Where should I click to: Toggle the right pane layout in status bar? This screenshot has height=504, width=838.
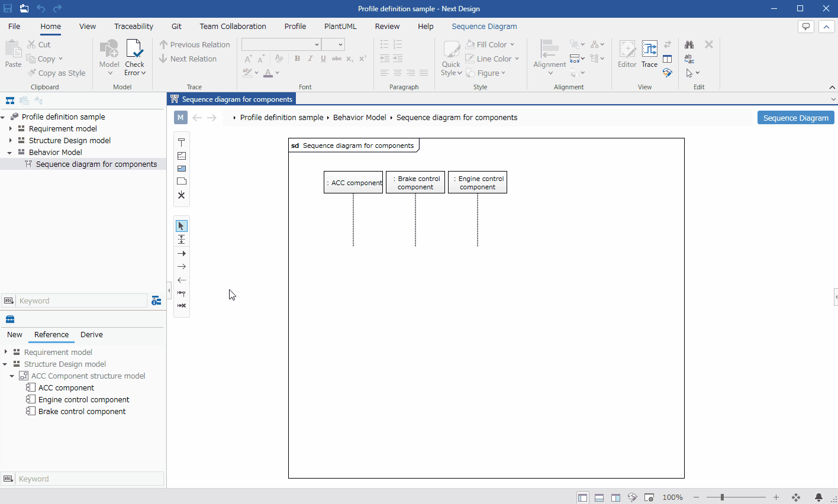[616, 497]
